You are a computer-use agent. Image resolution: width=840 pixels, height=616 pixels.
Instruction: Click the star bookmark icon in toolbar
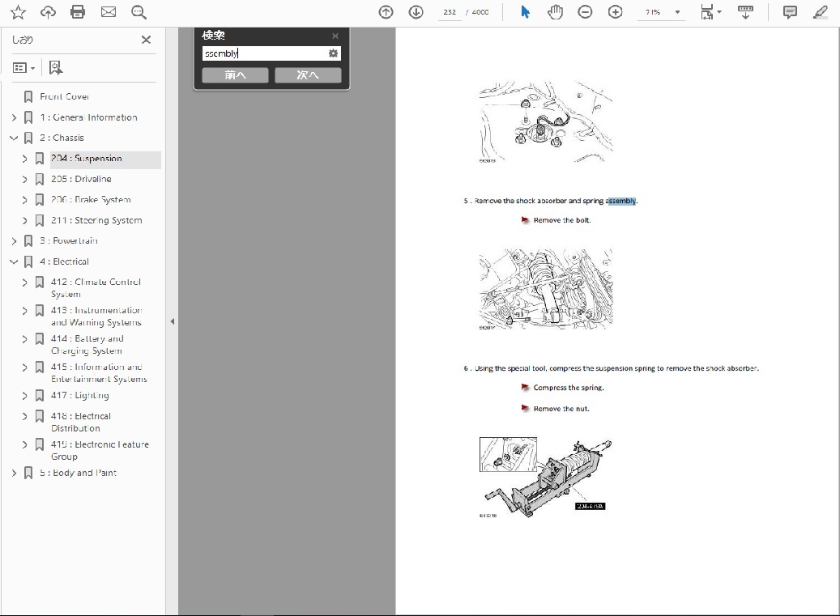pyautogui.click(x=18, y=12)
